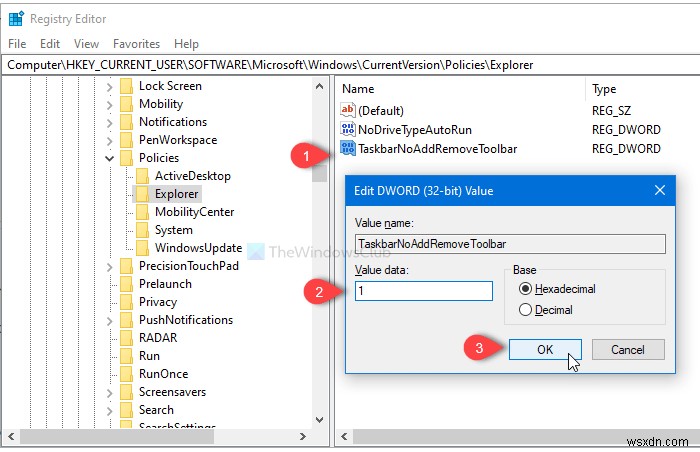Screen dimensions: 700x452
Task: Click the Notifications folder icon
Action: tap(127, 122)
